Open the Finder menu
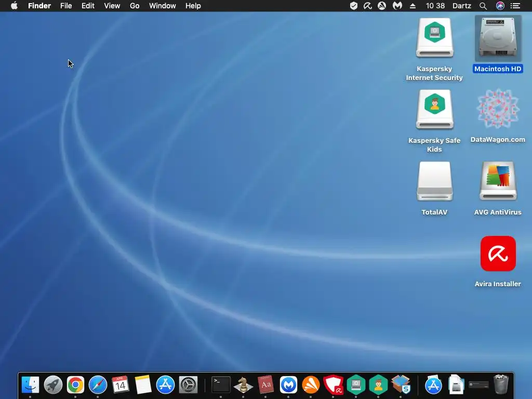Screen dimensions: 532x399 point(39,6)
